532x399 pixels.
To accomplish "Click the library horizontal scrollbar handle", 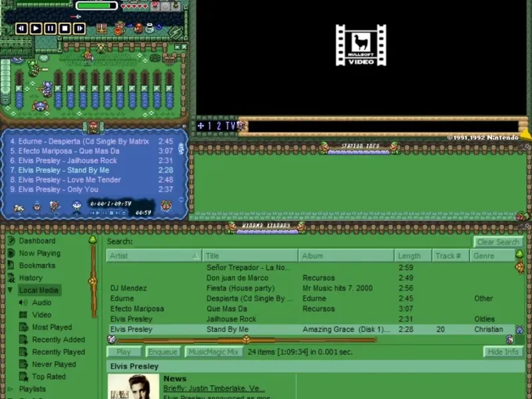I will click(247, 339).
